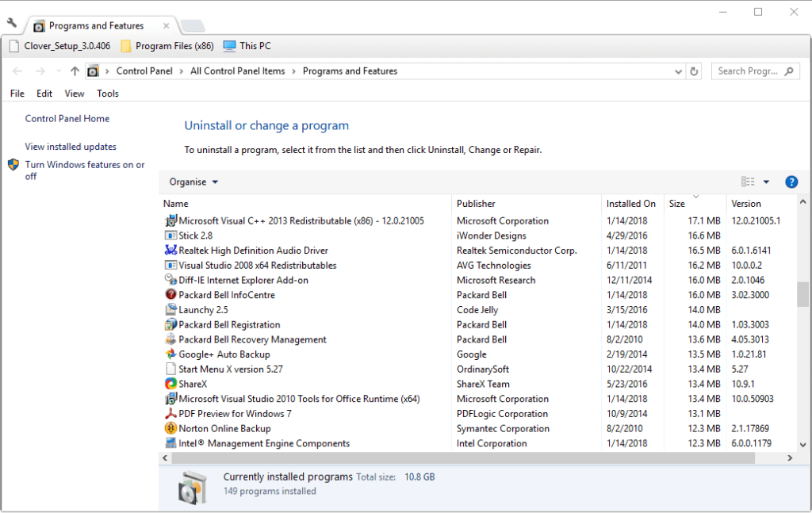Select the Symantec Corporation publisher cell
This screenshot has height=513, width=812.
click(x=503, y=429)
